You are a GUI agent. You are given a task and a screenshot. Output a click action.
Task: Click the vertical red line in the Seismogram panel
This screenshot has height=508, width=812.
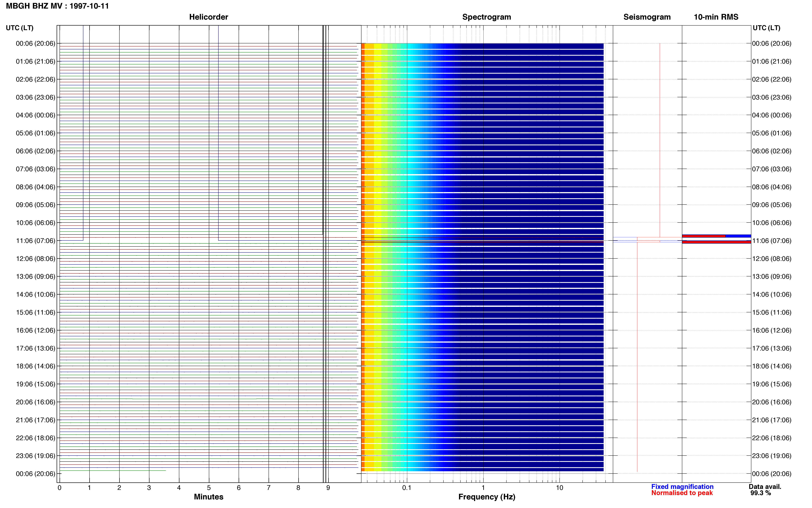pyautogui.click(x=660, y=140)
